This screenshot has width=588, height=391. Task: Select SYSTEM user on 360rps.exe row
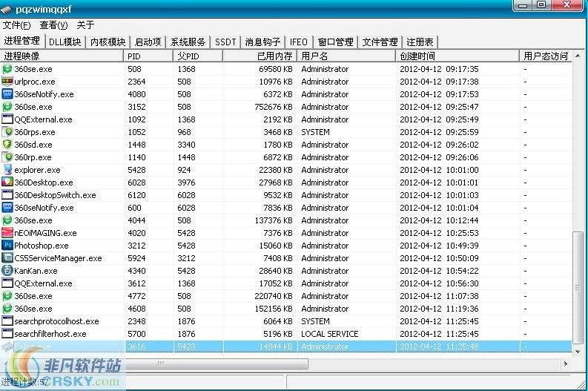[315, 132]
